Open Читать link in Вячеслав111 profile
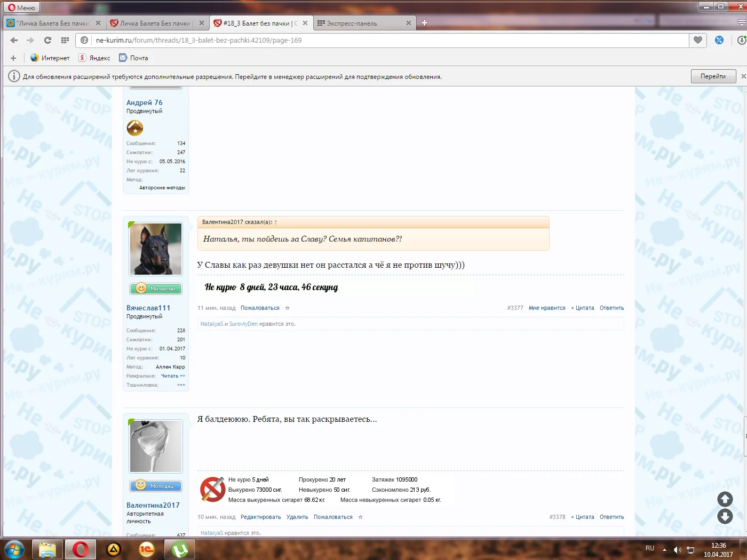Viewport: 747px width, 560px height. point(172,376)
